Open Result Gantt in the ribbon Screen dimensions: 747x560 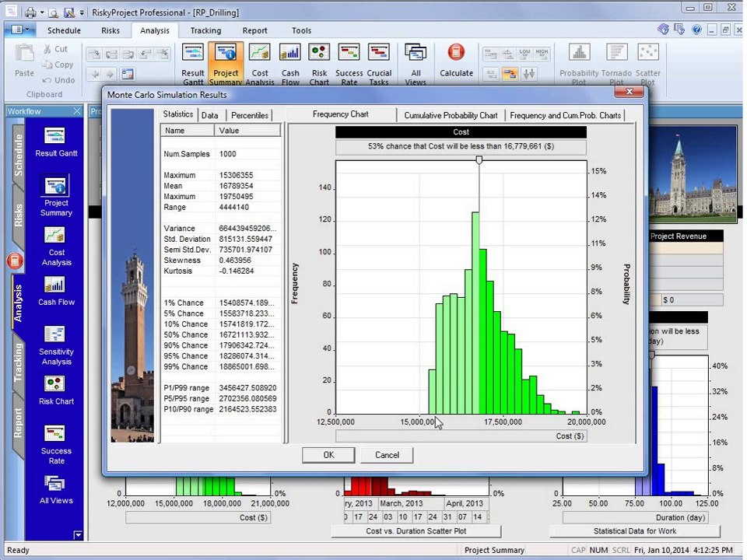coord(192,64)
